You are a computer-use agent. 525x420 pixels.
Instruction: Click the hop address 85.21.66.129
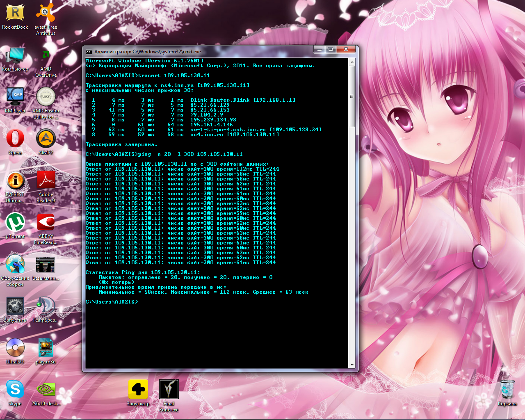click(210, 105)
